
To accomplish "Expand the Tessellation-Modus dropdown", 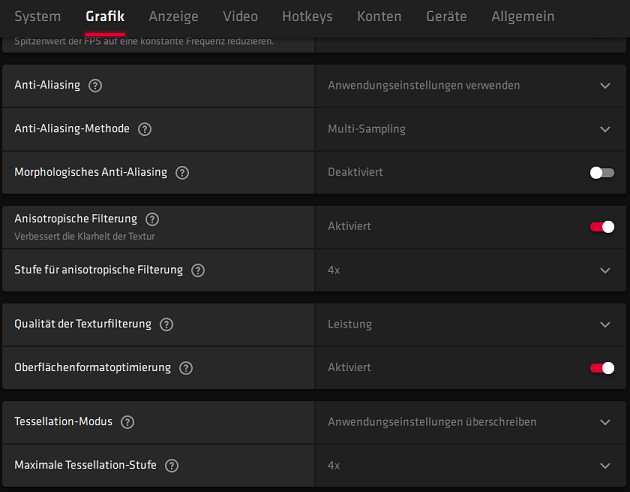I will click(471, 422).
